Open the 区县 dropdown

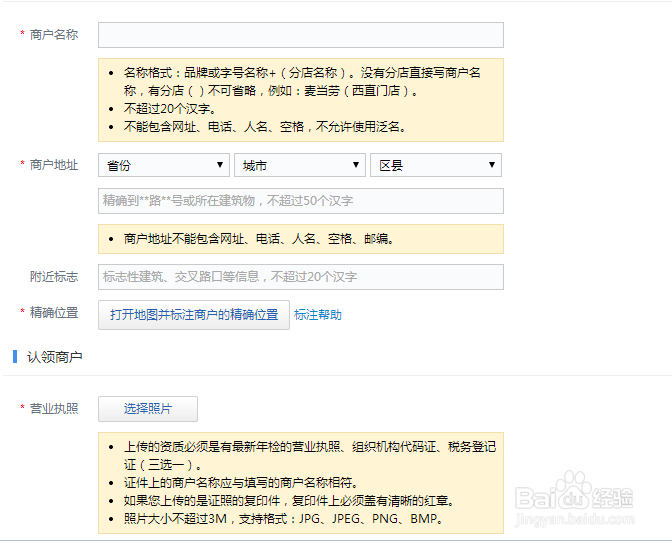tap(435, 165)
